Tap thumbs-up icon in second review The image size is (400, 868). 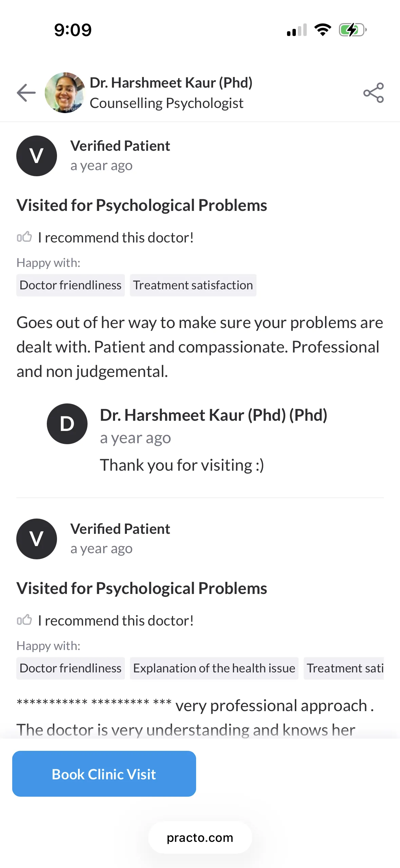click(x=24, y=620)
